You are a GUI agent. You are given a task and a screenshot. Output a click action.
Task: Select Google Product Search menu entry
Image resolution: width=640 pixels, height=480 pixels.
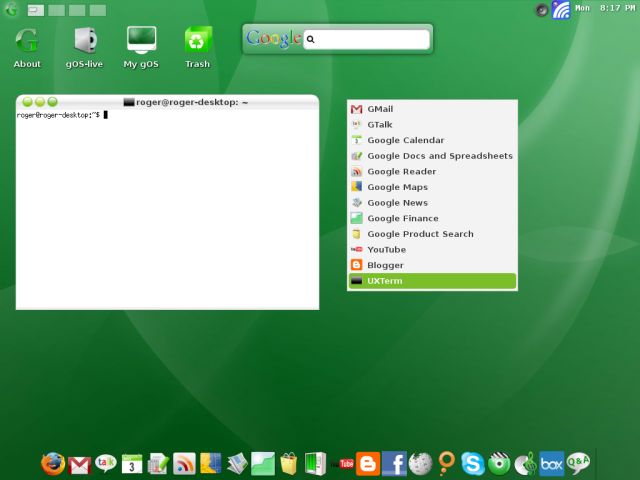[x=432, y=234]
